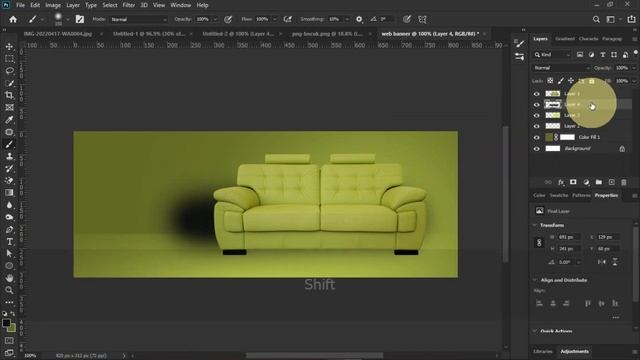The height and width of the screenshot is (360, 640).
Task: Hide Layer 1 with eye icon
Action: [537, 94]
